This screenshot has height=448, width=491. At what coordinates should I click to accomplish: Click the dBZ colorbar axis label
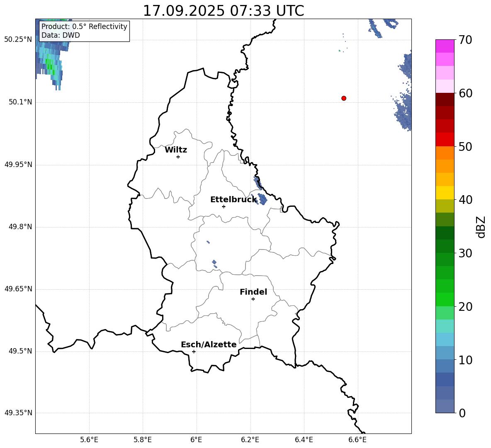click(x=480, y=227)
